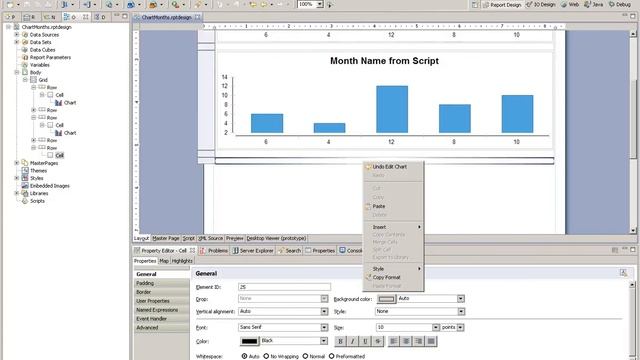Select the Data Cubes node icon

[25, 50]
